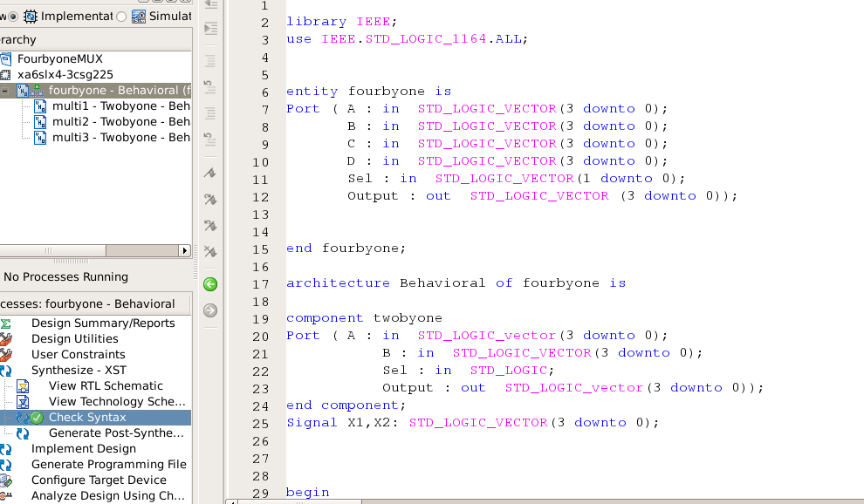Image resolution: width=864 pixels, height=504 pixels.
Task: Click the multi3 VHDL file icon
Action: coord(40,137)
